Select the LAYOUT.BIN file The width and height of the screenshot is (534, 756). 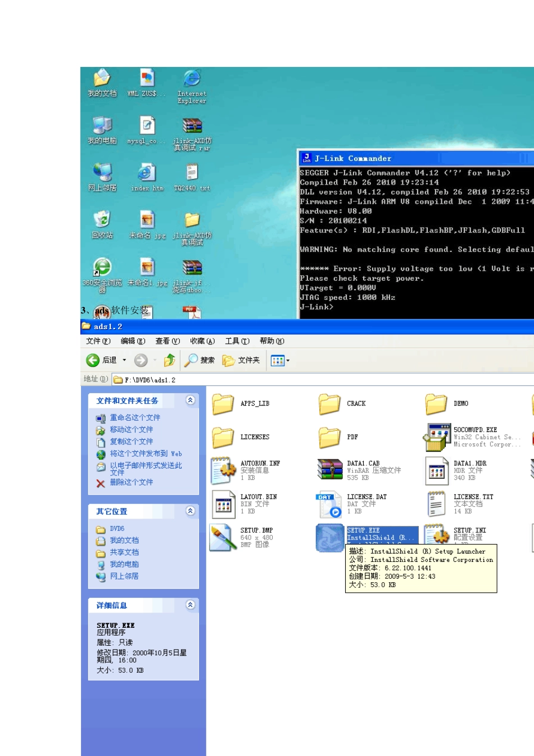pyautogui.click(x=244, y=504)
